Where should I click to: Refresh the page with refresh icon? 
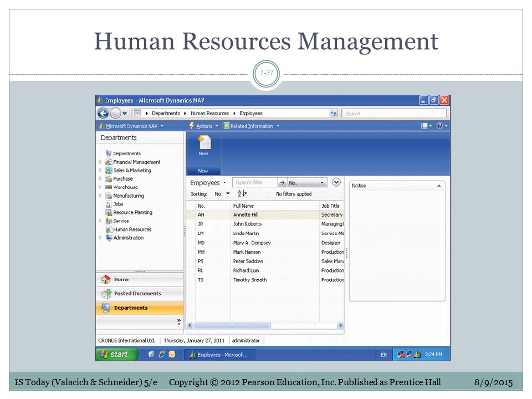click(334, 113)
